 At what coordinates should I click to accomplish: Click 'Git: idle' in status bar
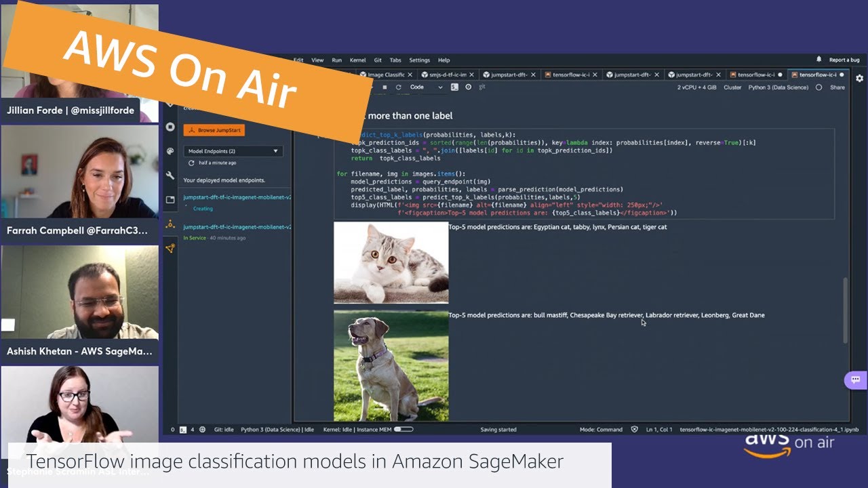tap(224, 429)
